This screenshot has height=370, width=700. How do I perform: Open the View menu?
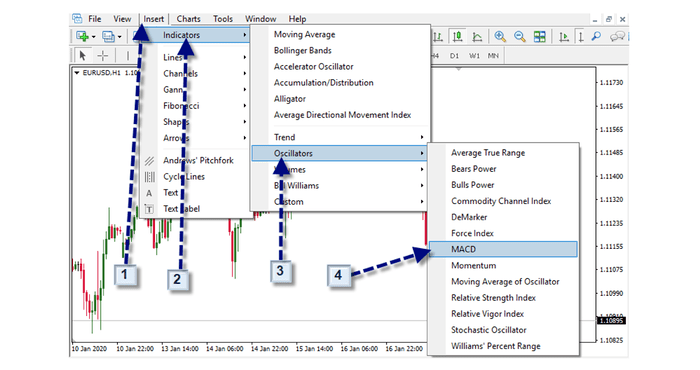tap(122, 19)
